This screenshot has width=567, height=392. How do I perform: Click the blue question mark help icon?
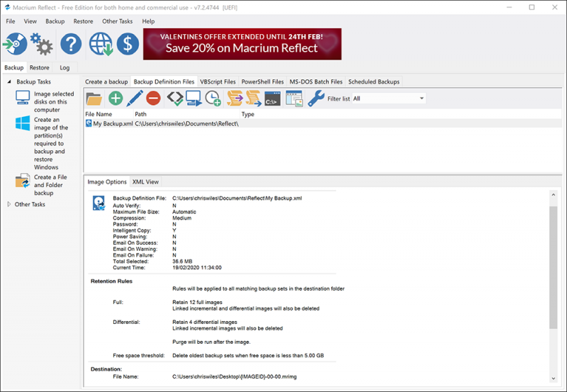click(x=71, y=45)
